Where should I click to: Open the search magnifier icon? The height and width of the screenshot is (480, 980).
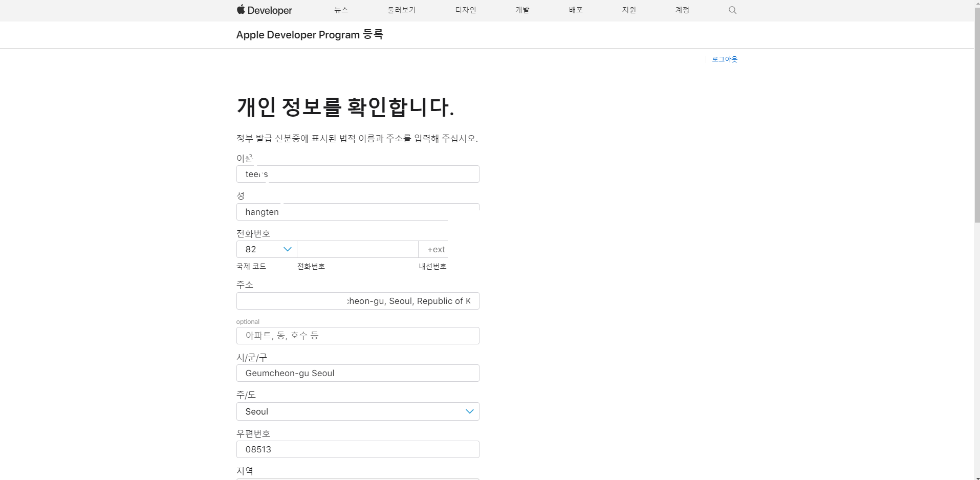[x=732, y=10]
